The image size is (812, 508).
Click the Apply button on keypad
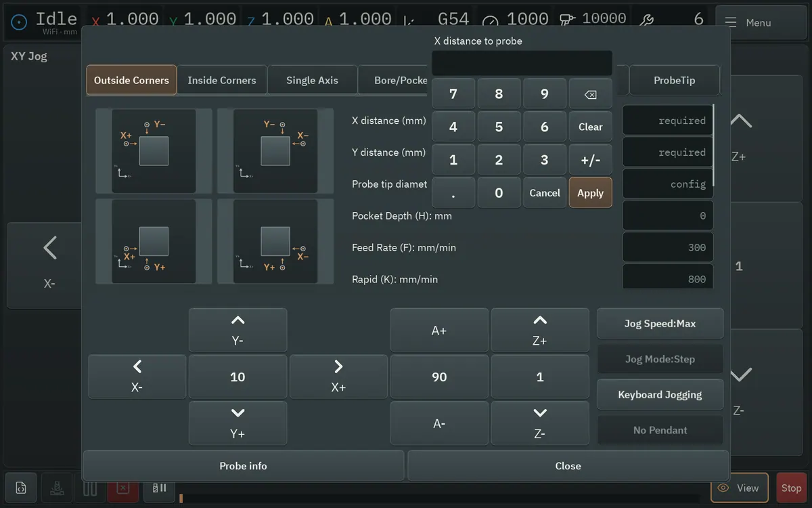[590, 193]
